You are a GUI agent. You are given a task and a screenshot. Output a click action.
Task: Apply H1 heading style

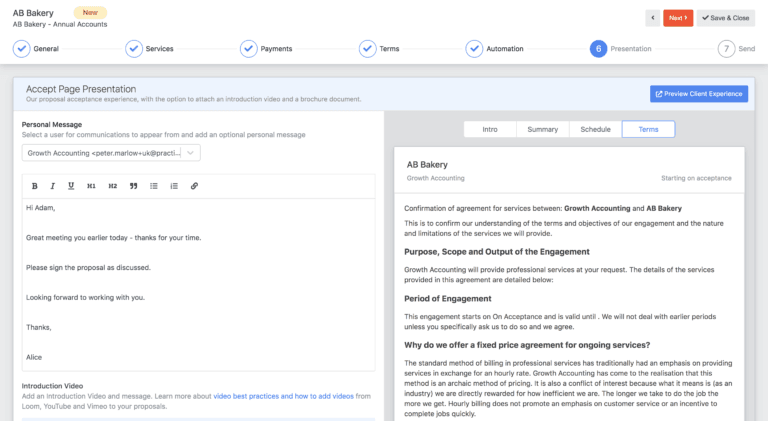point(91,186)
